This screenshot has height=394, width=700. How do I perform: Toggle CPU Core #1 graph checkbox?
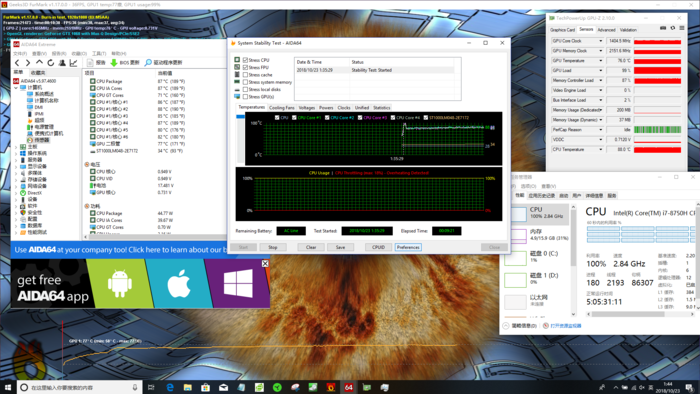[x=294, y=118]
